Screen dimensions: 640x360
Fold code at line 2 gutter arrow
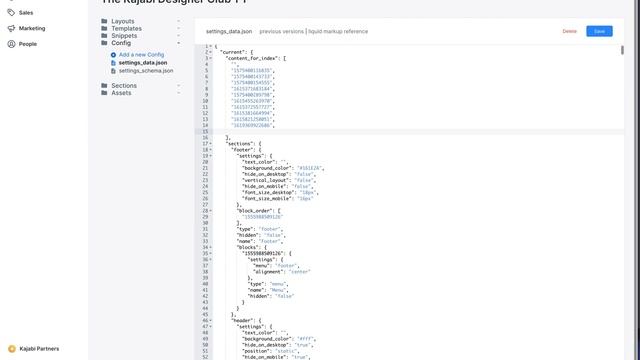click(x=211, y=52)
